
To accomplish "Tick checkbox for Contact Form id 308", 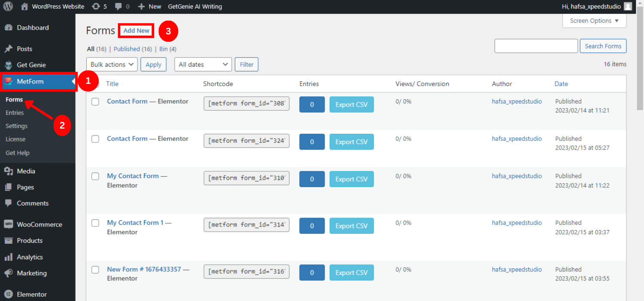I will click(x=95, y=101).
